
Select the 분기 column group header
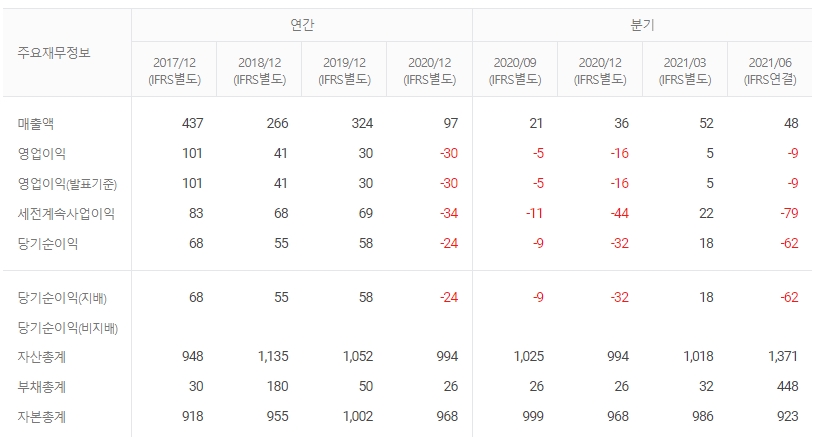click(x=642, y=25)
